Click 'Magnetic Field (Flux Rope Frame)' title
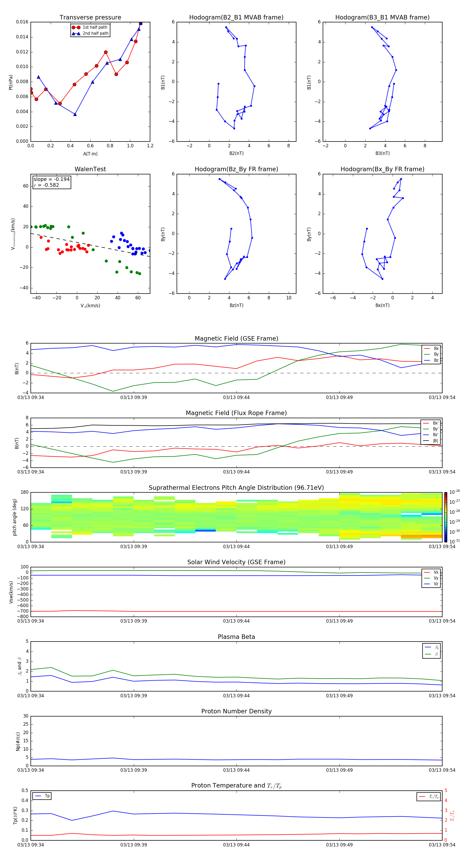The image size is (473, 868). (236, 413)
